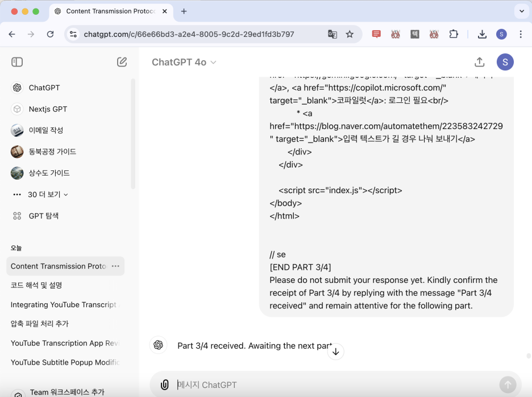Screen dimensions: 532x397
Task: Toggle the sidebar panel icon
Action: pyautogui.click(x=17, y=62)
